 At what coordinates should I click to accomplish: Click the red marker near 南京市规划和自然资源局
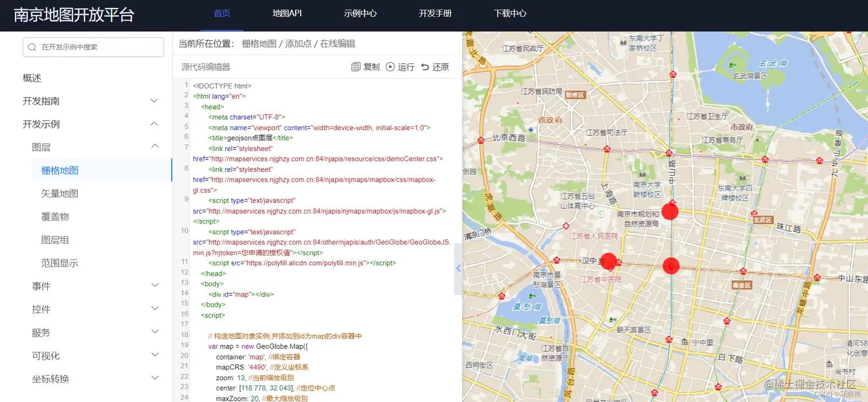[x=670, y=211]
